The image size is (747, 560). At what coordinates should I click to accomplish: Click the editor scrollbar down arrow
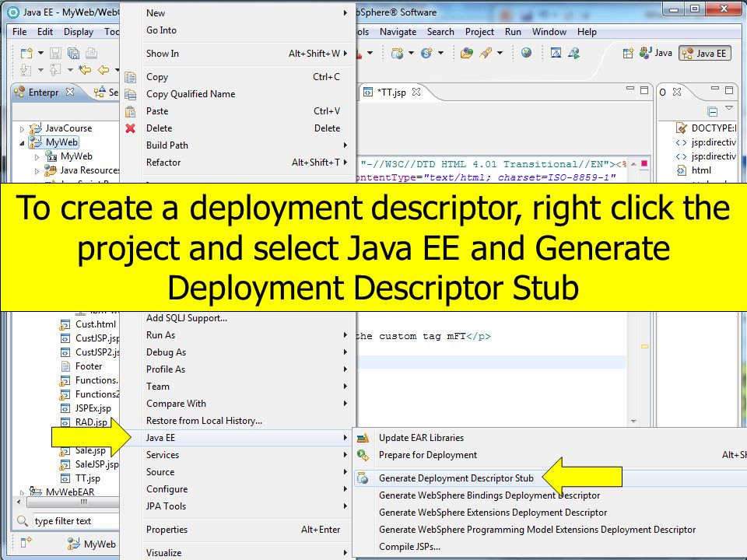tap(633, 421)
